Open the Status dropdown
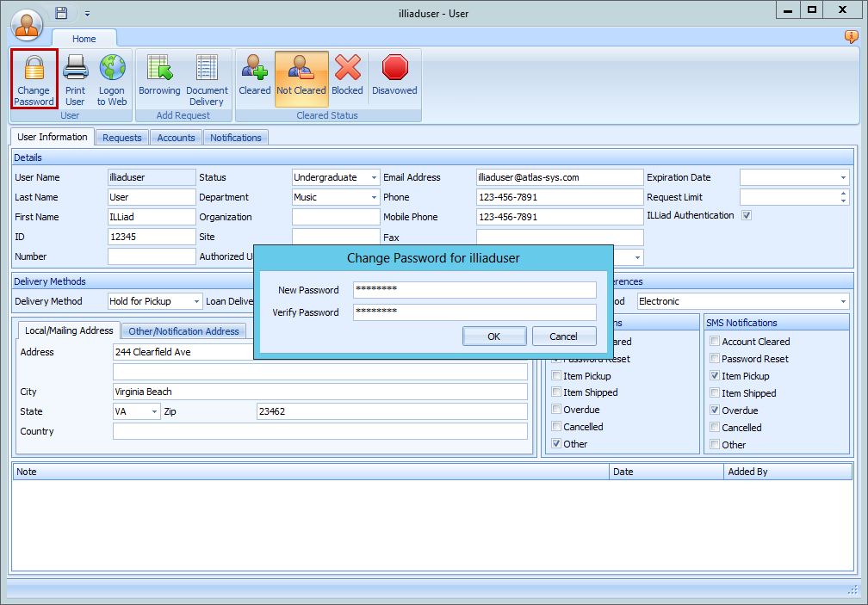This screenshot has width=868, height=605. point(374,176)
